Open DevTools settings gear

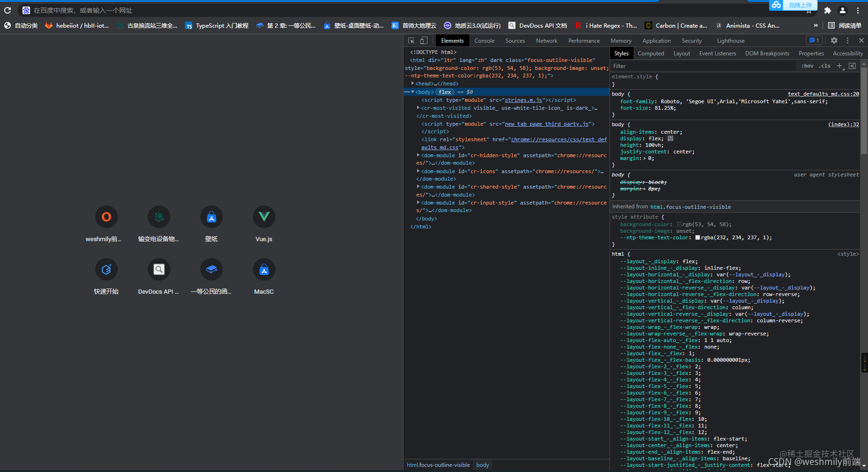tap(834, 41)
